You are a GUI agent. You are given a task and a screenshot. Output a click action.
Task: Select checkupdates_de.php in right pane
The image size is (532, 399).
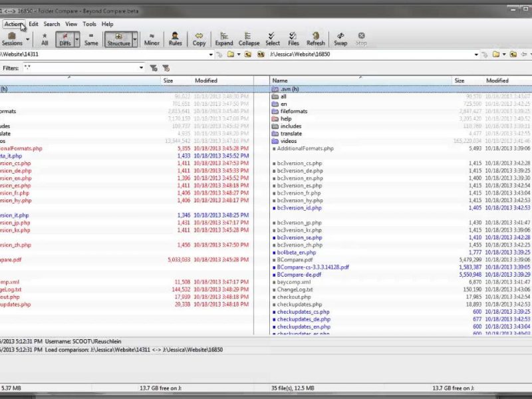[304, 319]
